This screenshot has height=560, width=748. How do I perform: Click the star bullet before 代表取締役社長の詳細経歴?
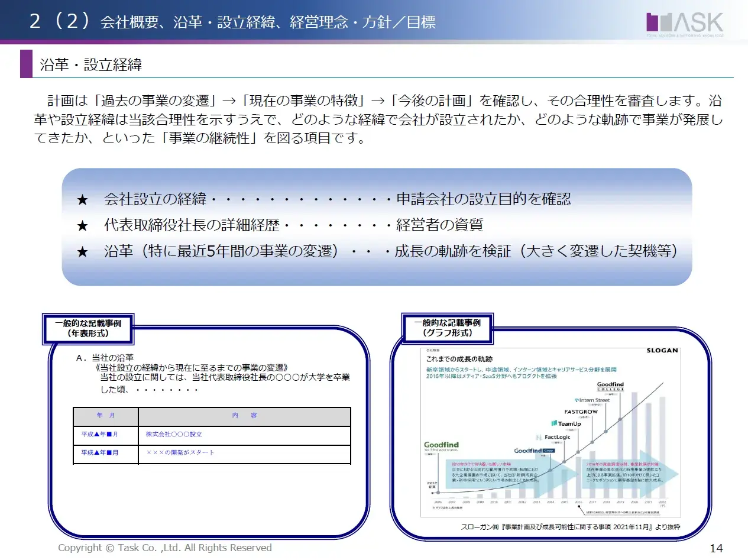82,225
